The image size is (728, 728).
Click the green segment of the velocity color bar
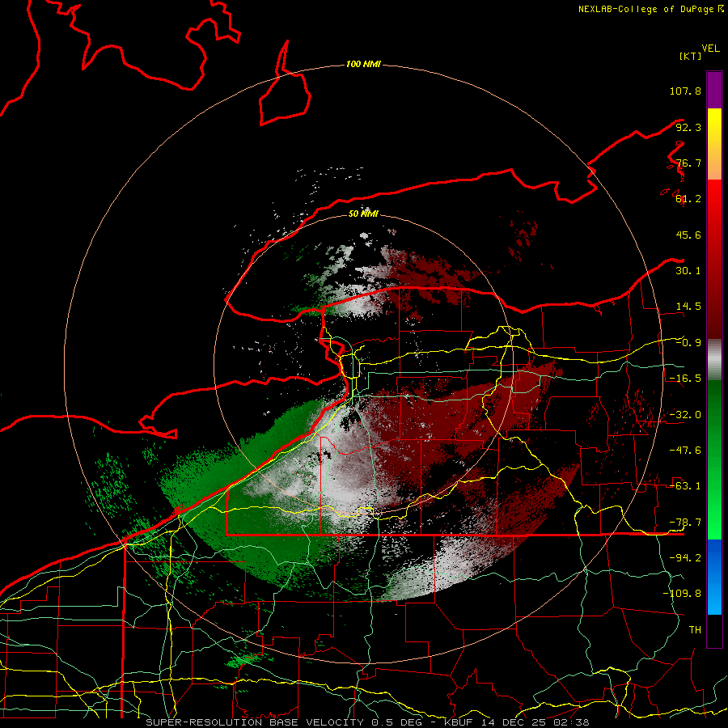[714, 459]
